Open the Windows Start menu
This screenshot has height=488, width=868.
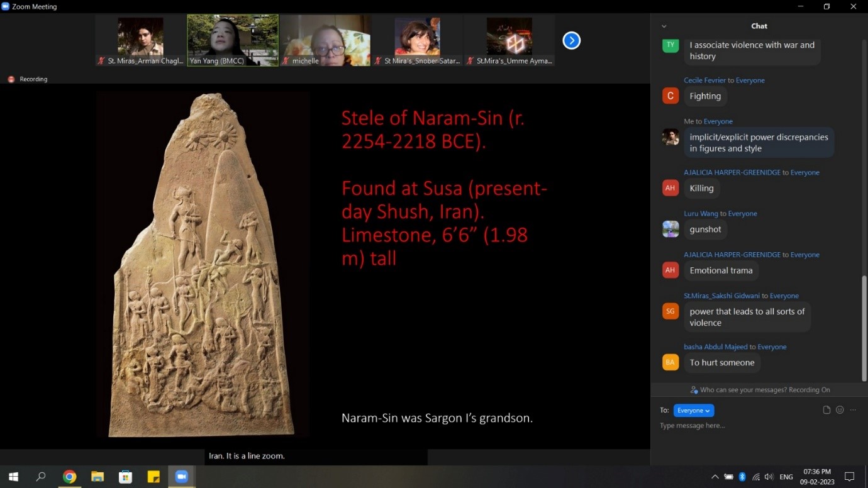[13, 477]
